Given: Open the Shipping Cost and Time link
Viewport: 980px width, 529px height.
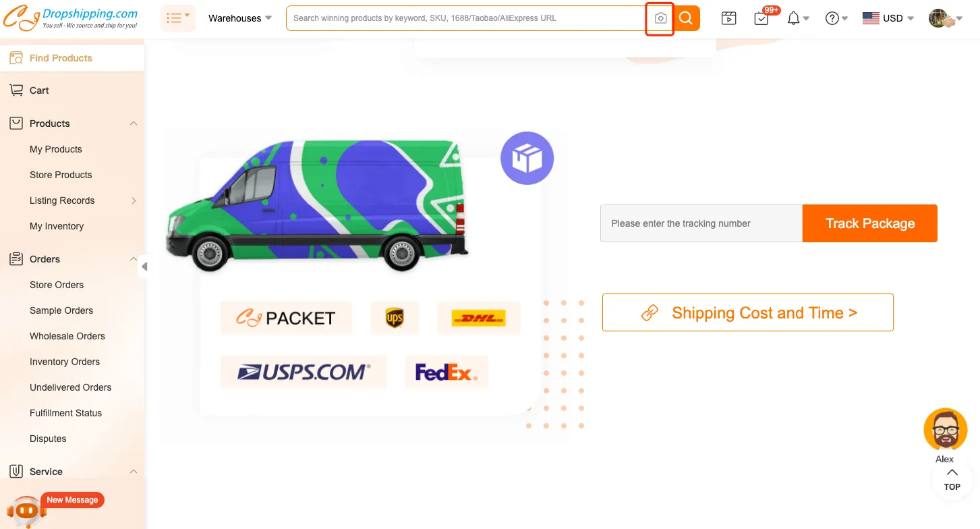Looking at the screenshot, I should (x=748, y=312).
